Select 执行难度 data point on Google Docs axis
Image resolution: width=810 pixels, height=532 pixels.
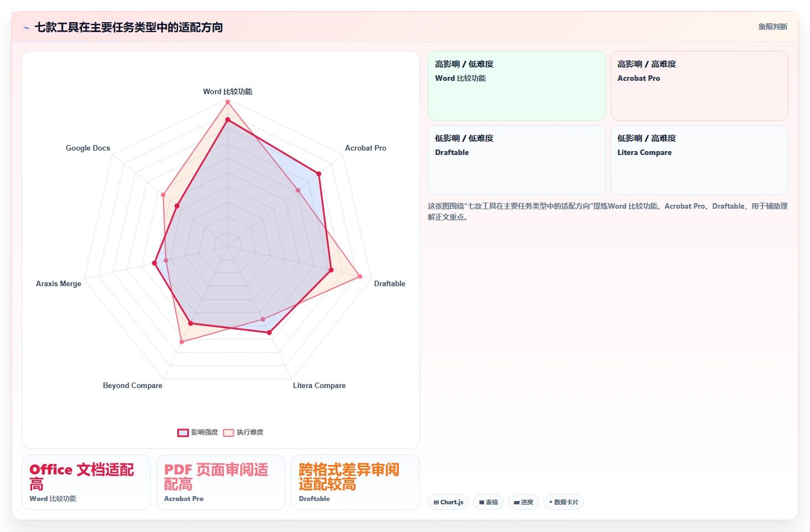163,195
